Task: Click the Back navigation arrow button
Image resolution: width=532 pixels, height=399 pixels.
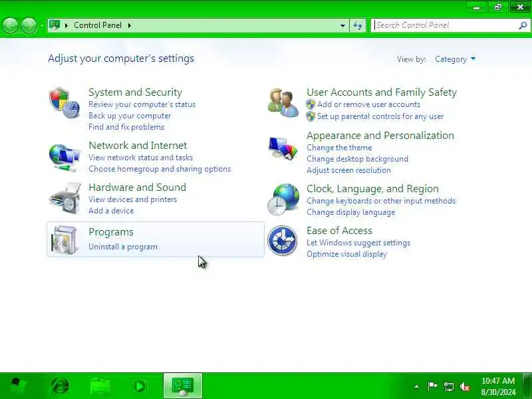Action: click(10, 25)
